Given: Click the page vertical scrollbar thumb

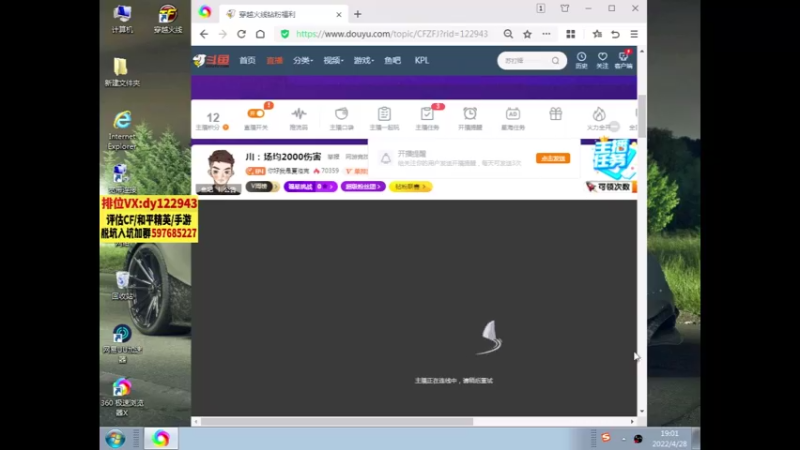Looking at the screenshot, I should coord(642,116).
